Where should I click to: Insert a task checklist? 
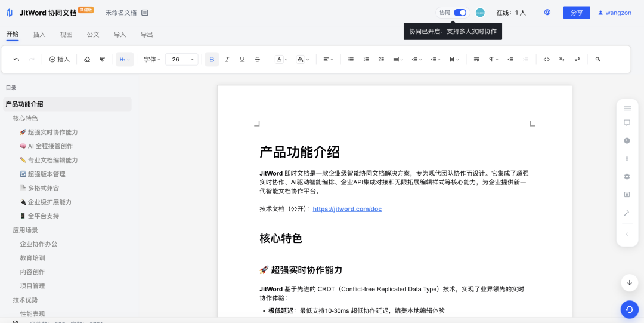[381, 59]
